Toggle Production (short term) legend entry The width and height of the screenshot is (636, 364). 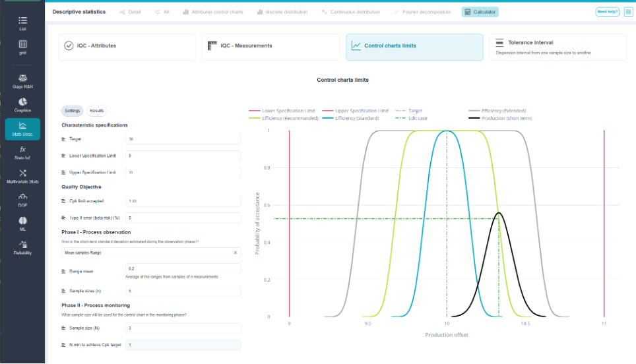coord(500,118)
